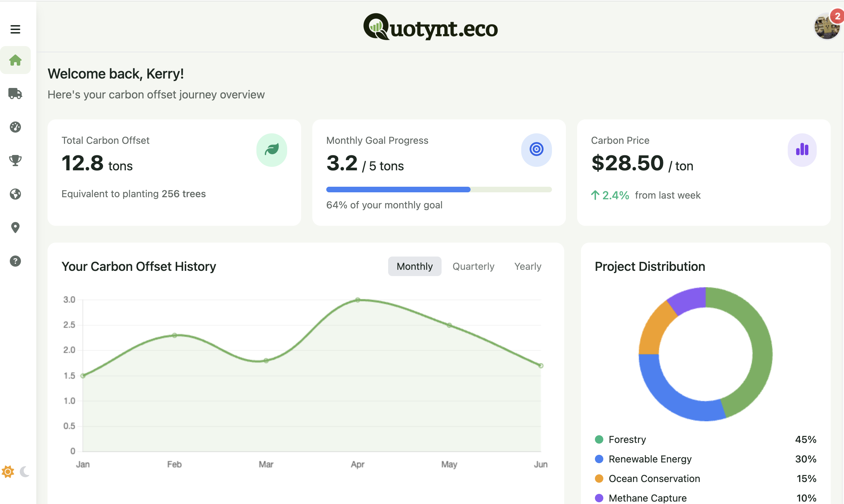Select the Yearly tab in offset history

tap(527, 266)
